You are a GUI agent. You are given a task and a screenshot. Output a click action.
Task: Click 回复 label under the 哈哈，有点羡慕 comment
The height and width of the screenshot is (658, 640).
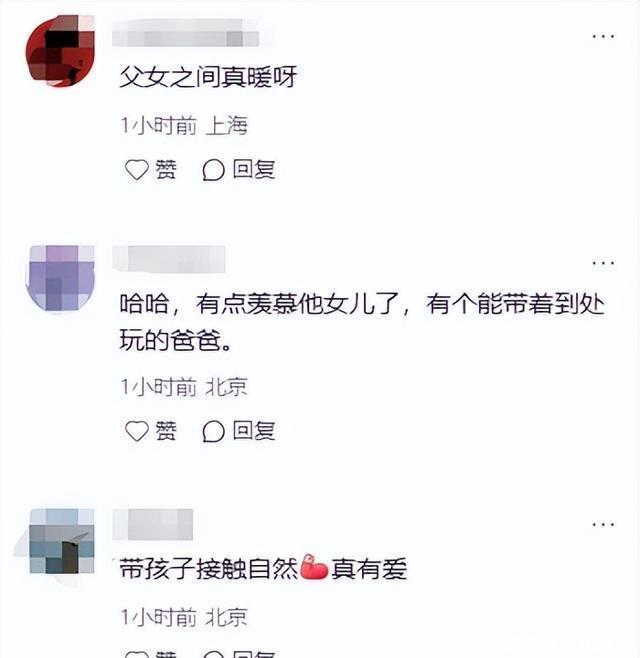coord(254,431)
